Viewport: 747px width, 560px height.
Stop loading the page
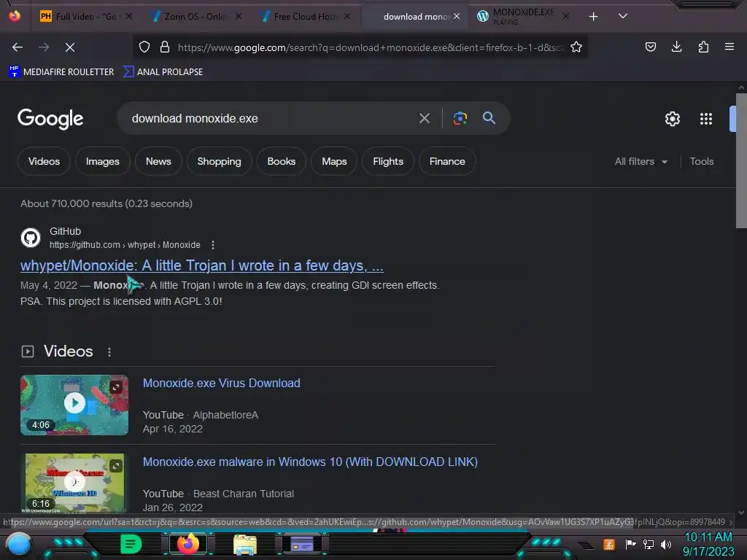pos(70,47)
